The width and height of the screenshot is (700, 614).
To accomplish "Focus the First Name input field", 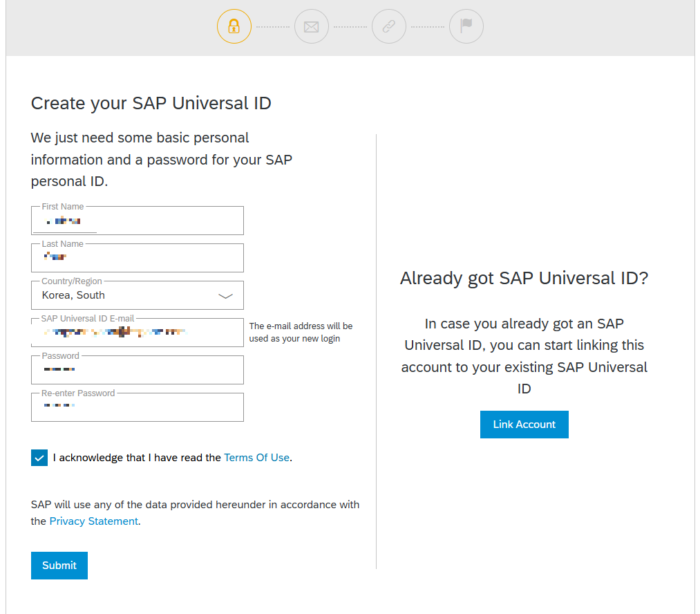I will coord(138,221).
